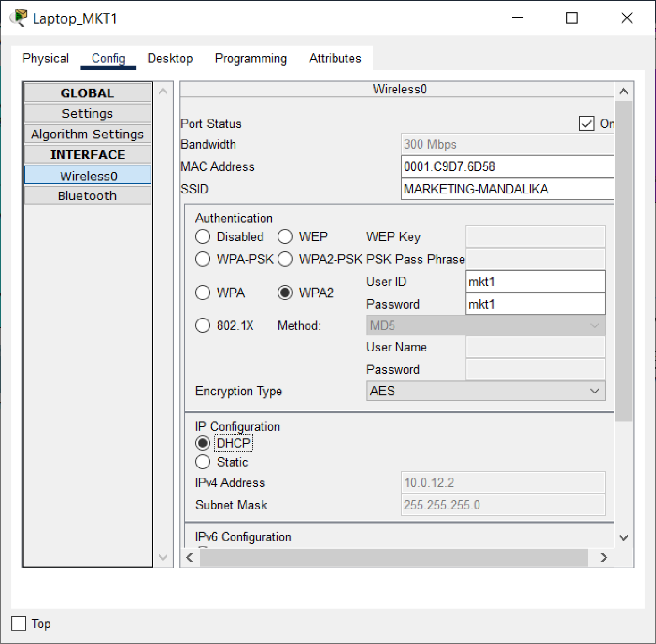Click the SSID input field
The image size is (656, 644).
(507, 189)
